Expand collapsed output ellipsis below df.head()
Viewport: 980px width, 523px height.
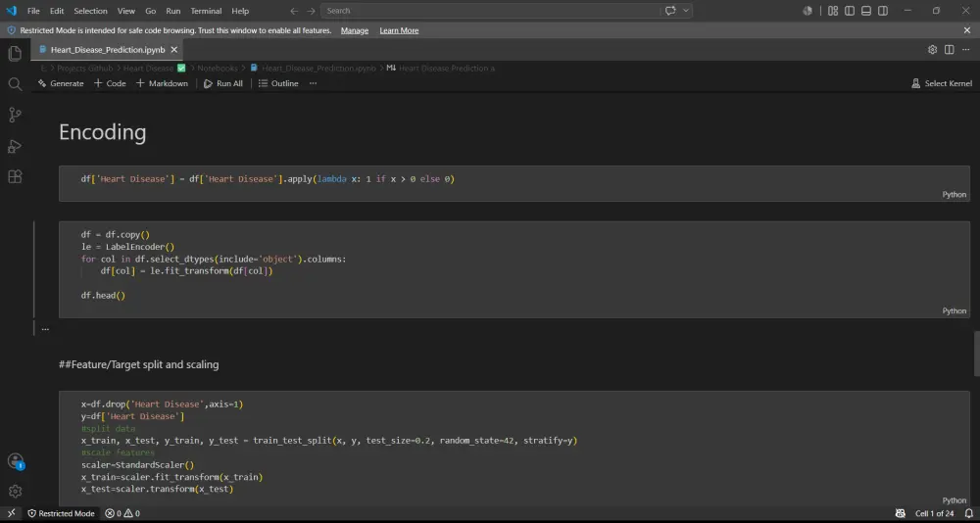coord(45,329)
